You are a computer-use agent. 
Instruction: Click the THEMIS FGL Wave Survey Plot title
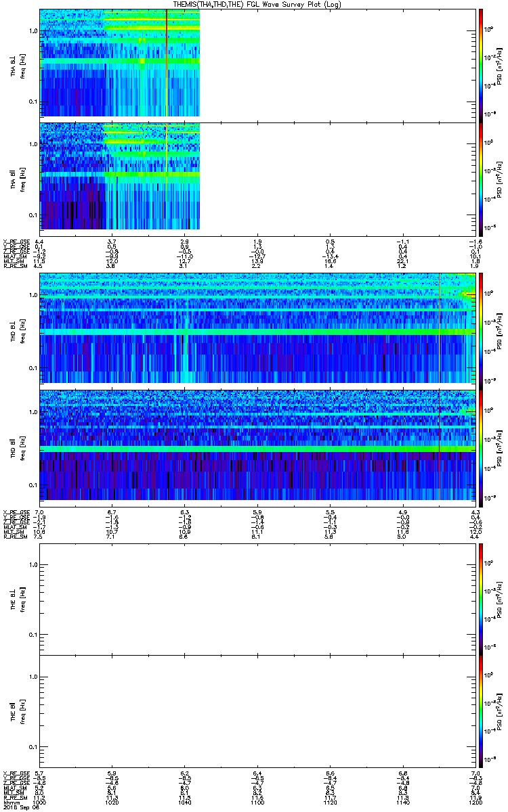[258, 4]
